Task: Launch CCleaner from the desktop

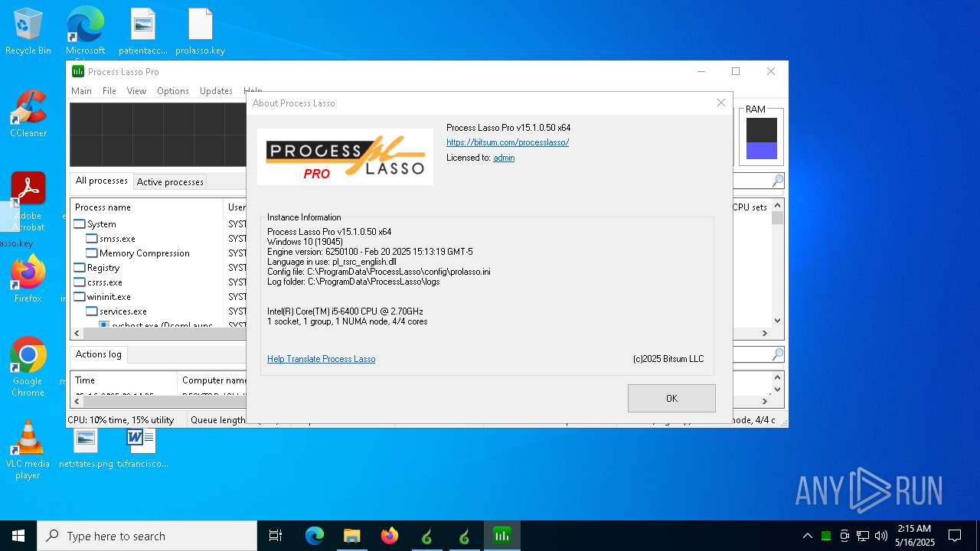Action: [x=28, y=114]
